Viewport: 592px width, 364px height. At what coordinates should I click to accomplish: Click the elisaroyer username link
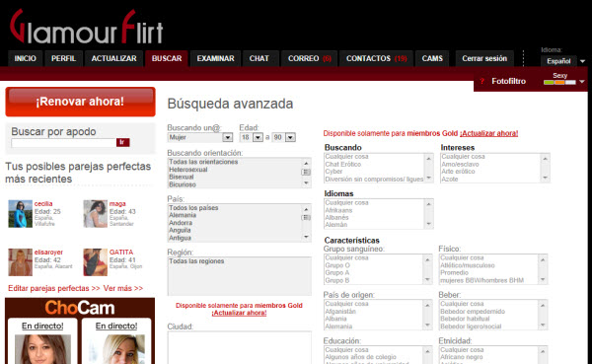coord(48,253)
